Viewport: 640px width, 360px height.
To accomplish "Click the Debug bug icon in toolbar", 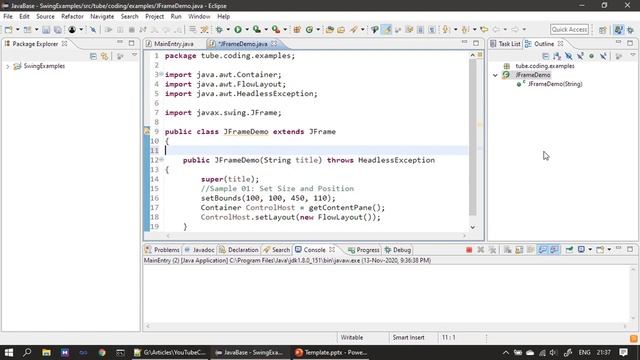I will click(220, 29).
